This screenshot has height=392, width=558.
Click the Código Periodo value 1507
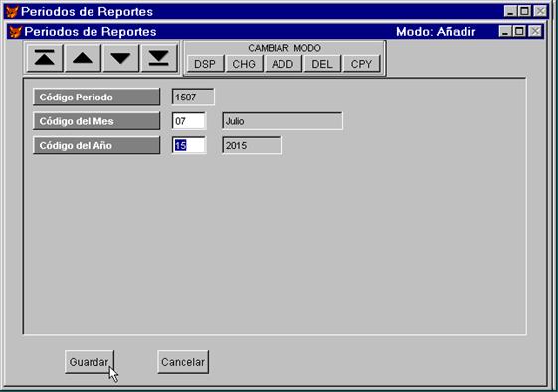(x=193, y=98)
